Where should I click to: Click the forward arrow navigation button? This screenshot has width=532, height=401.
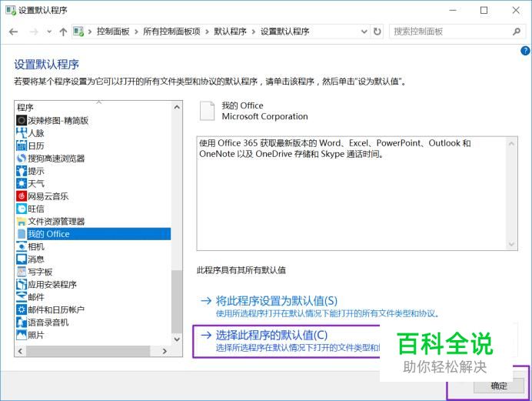pyautogui.click(x=34, y=32)
